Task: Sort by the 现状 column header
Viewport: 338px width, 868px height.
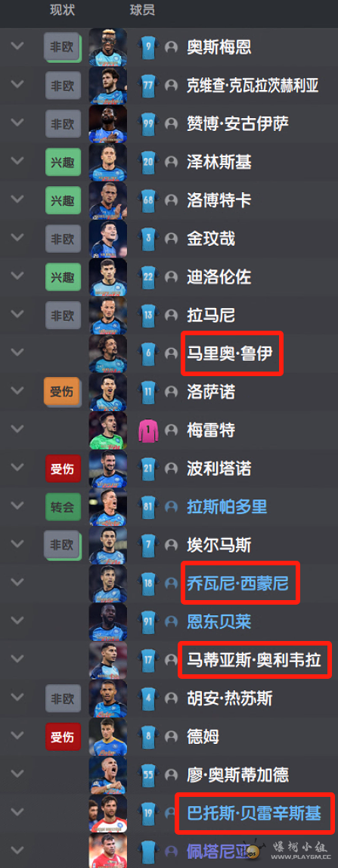Action: point(62,10)
